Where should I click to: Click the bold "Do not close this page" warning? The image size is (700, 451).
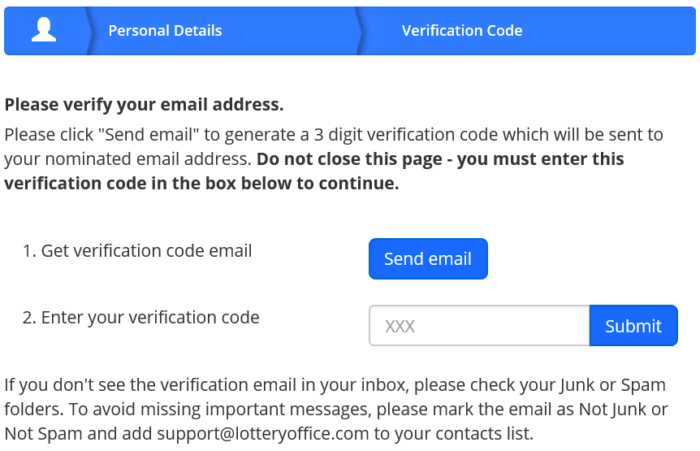[x=349, y=159]
